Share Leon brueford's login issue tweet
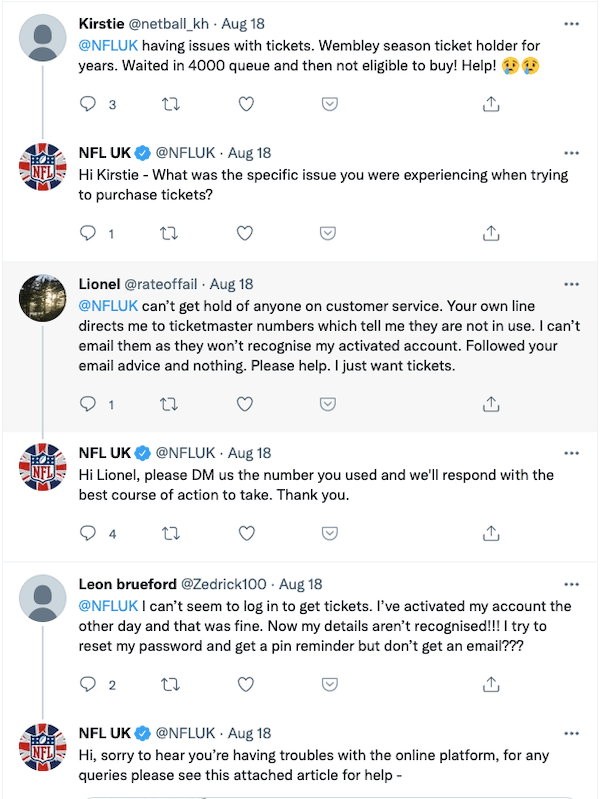The image size is (600, 799). pos(491,684)
